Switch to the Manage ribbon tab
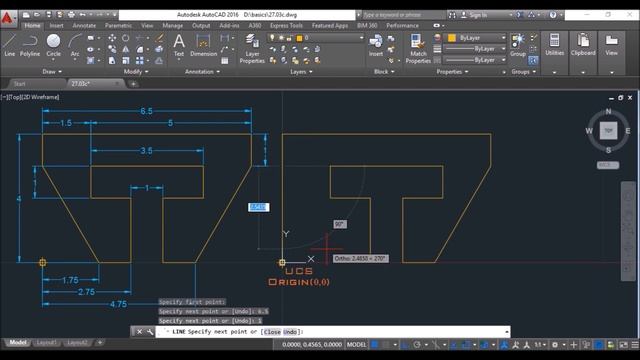Screen dimensions: 640x360 173,26
